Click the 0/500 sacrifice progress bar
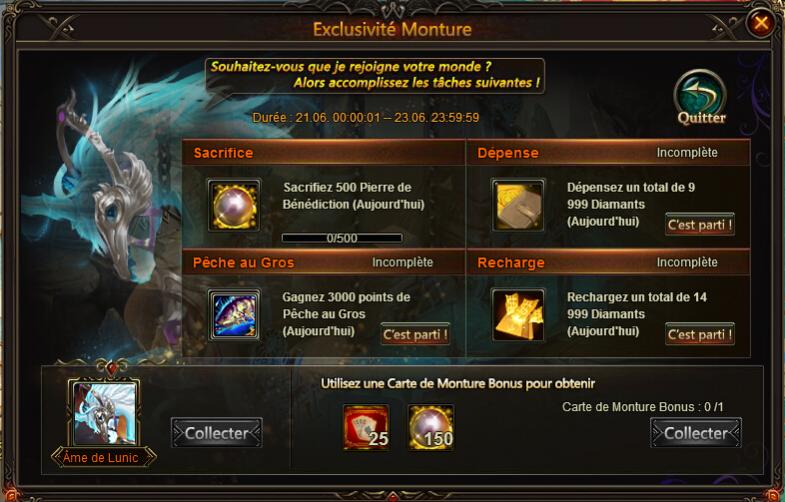785x502 pixels. tap(342, 238)
